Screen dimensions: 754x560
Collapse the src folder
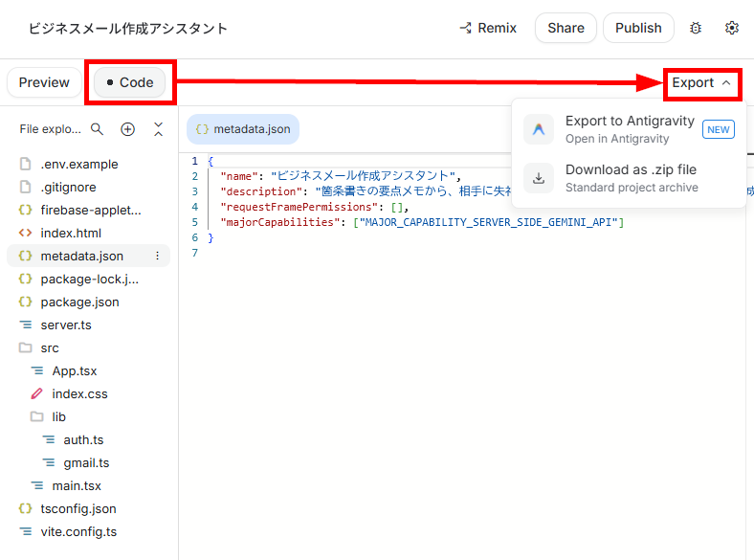tap(25, 347)
